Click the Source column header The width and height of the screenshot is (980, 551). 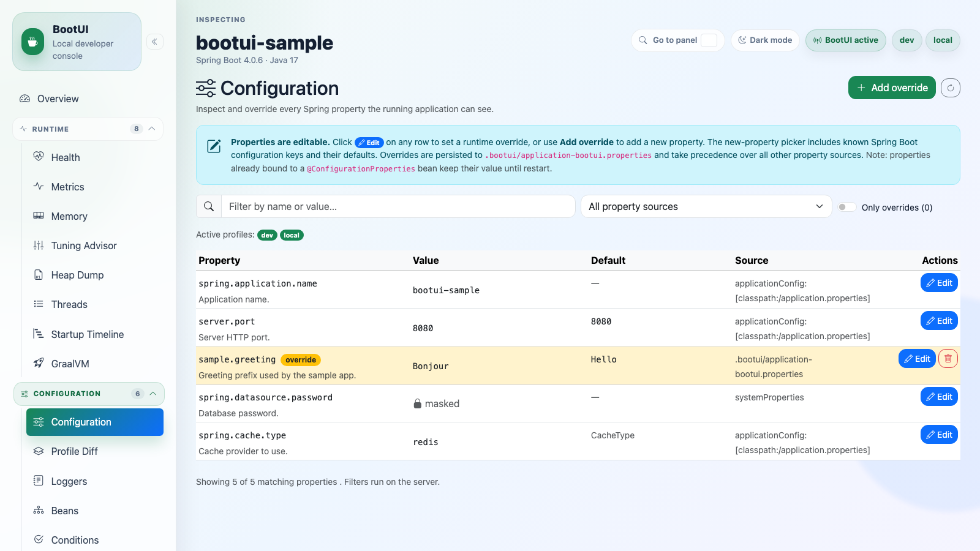752,260
